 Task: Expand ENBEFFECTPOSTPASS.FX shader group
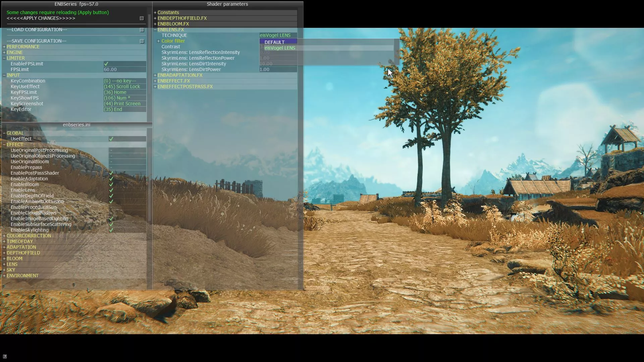[155, 87]
